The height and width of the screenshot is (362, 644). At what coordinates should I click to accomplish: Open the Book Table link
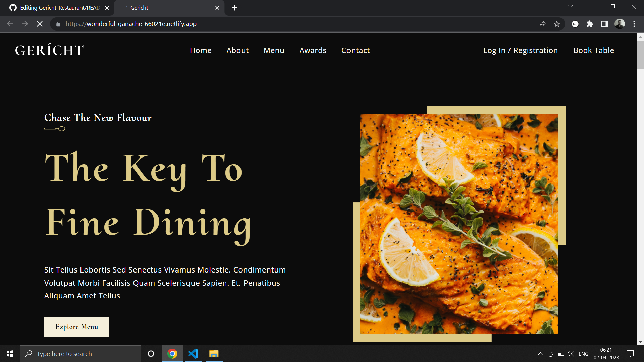click(594, 50)
